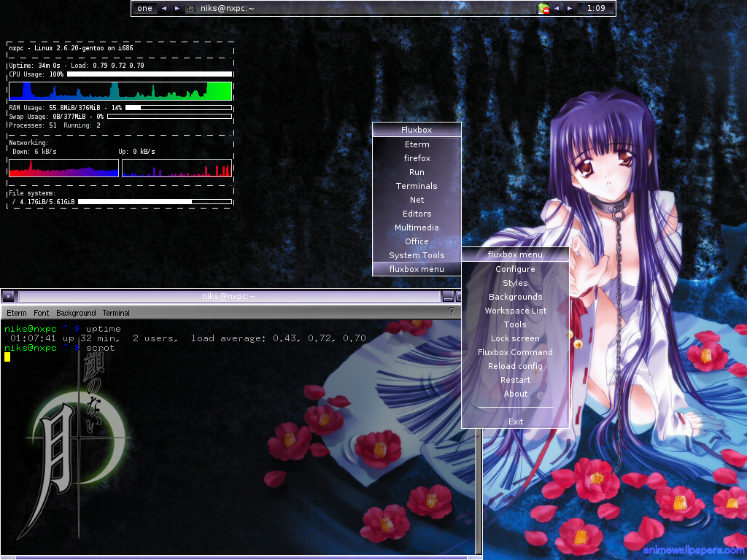Open Backgrounds in the fluxbox submenu
747x560 pixels.
click(x=515, y=297)
